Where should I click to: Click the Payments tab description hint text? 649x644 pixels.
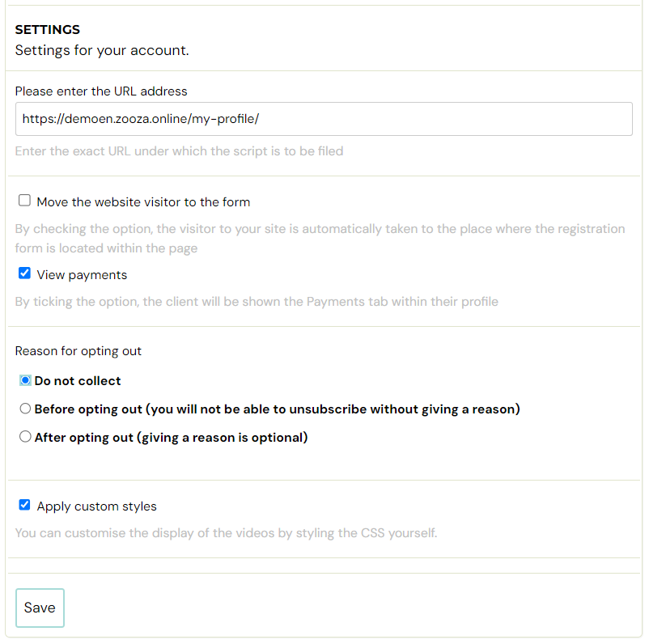pyautogui.click(x=257, y=302)
